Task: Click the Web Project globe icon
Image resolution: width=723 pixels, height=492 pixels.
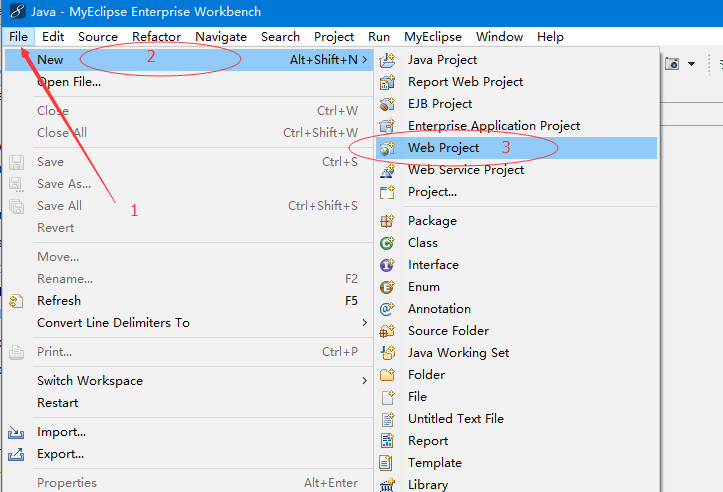Action: coord(387,148)
